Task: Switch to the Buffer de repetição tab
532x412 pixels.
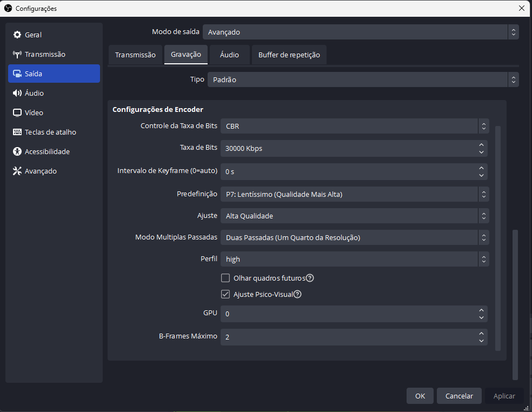Action: (289, 55)
